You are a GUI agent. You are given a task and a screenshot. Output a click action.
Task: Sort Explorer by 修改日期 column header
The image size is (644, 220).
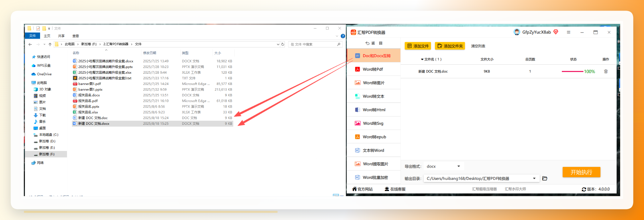[x=150, y=53]
